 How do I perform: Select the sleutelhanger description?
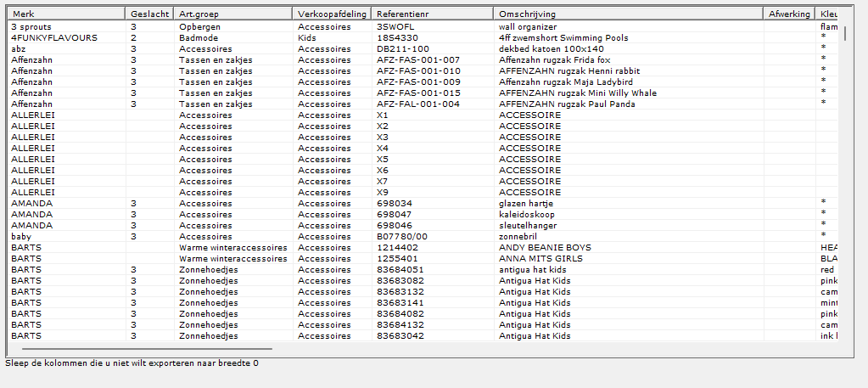(x=528, y=226)
